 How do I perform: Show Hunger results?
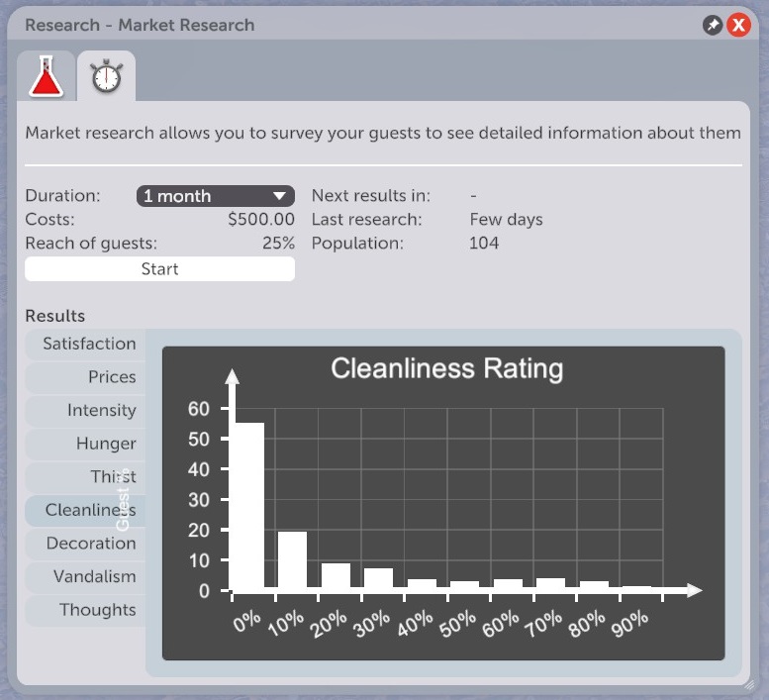86,444
